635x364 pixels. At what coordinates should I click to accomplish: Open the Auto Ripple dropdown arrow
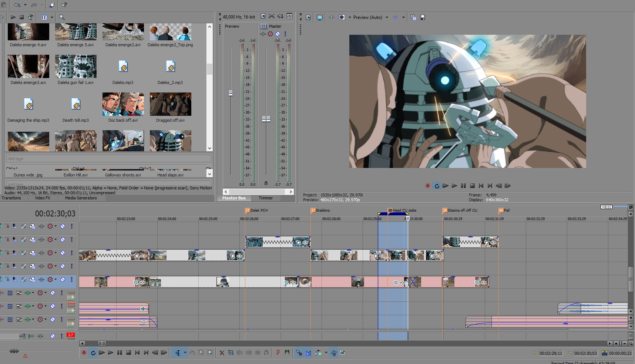326,353
